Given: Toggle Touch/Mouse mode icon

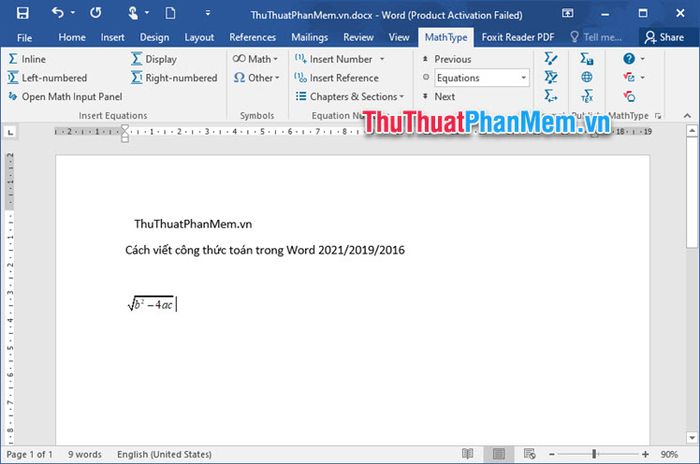Looking at the screenshot, I should [133, 13].
